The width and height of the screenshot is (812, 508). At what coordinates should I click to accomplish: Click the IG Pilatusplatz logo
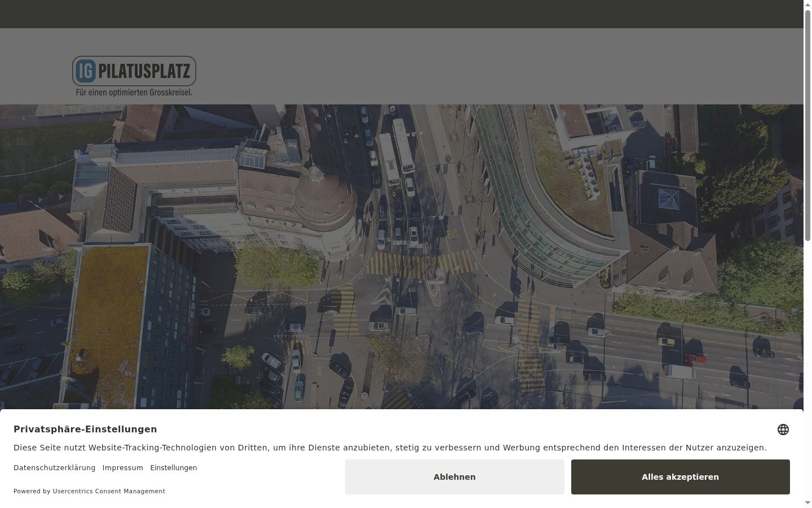[x=134, y=76]
